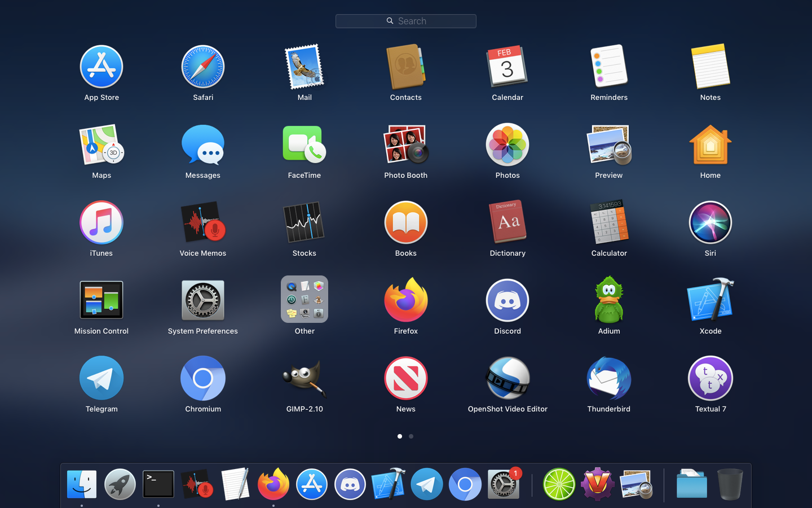Open the Mail app

304,67
